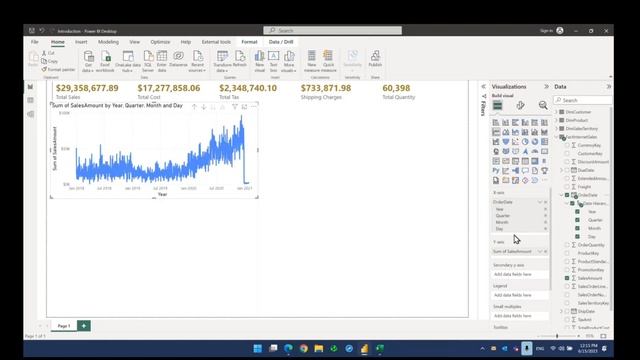Image resolution: width=640 pixels, height=360 pixels.
Task: Select the stacked bar chart visual icon
Action: [496, 122]
